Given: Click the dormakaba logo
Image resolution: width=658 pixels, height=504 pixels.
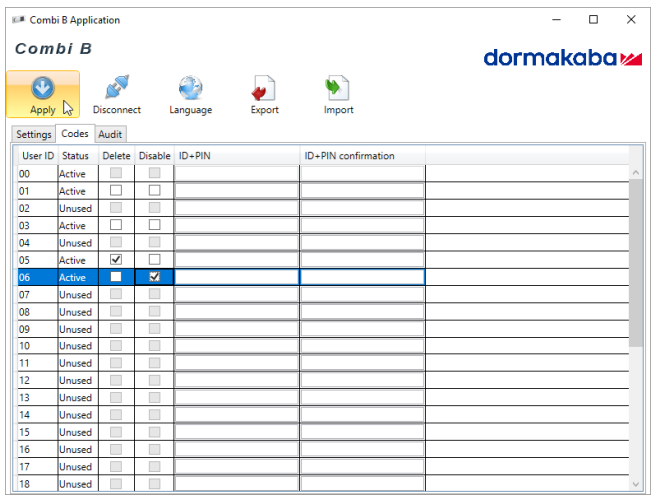Looking at the screenshot, I should click(562, 58).
